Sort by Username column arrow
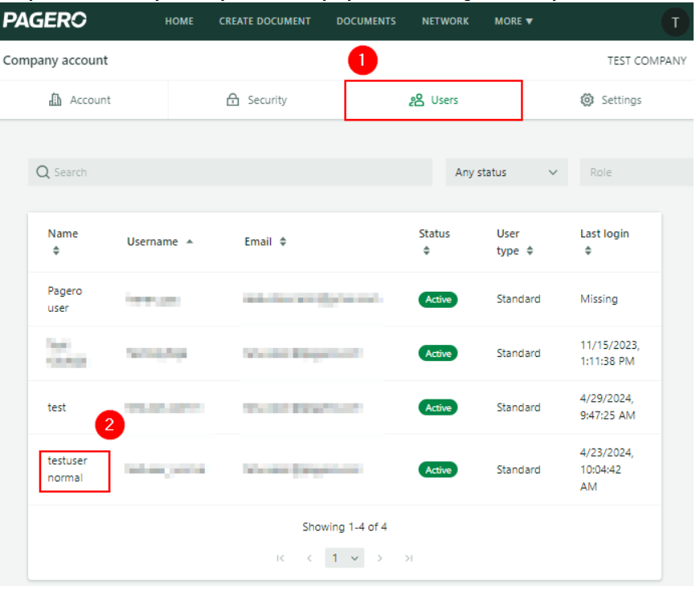The image size is (700, 590). click(x=190, y=241)
